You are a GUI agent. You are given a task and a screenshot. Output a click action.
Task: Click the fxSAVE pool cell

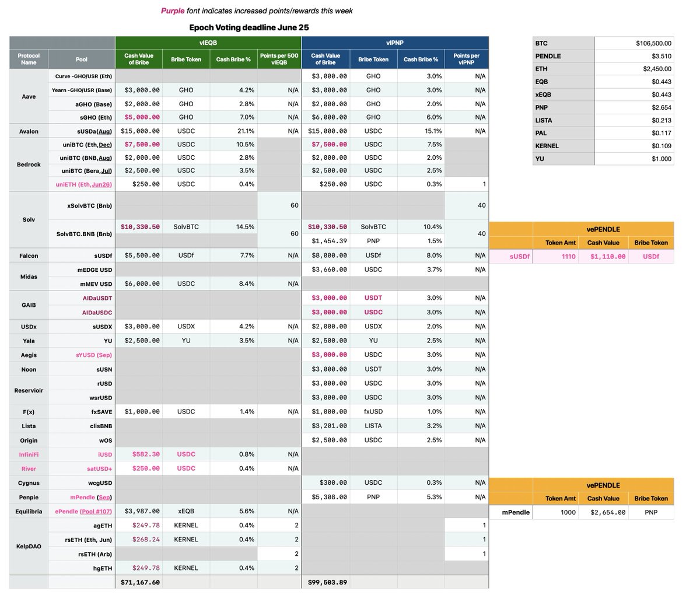coord(82,411)
